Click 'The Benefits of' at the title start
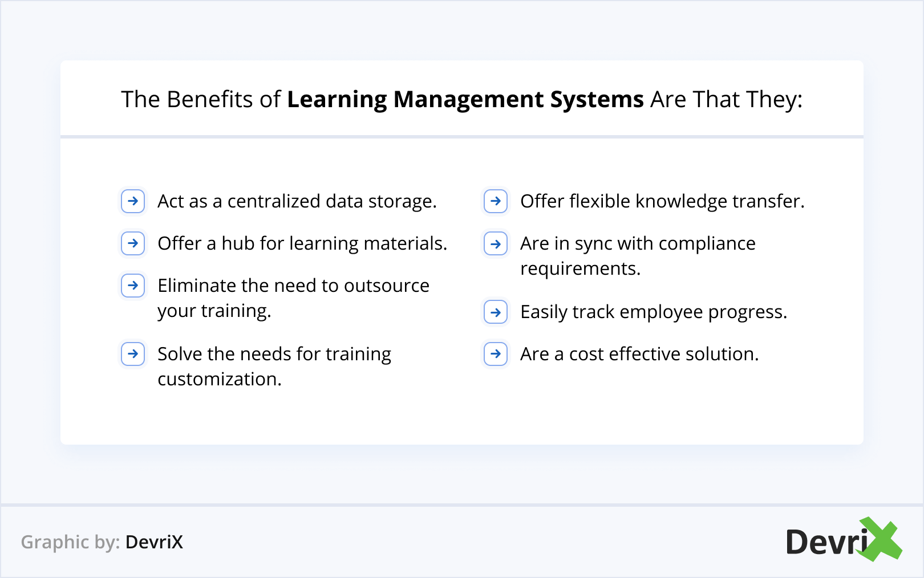 pyautogui.click(x=200, y=100)
